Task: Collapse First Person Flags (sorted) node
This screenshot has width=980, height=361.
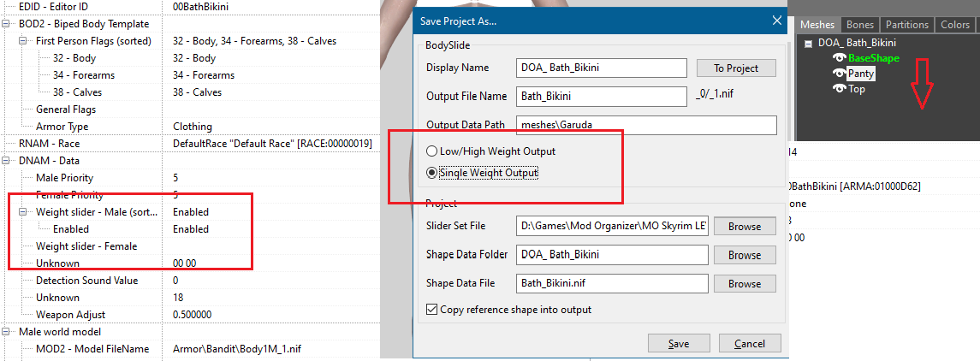Action: (x=23, y=41)
